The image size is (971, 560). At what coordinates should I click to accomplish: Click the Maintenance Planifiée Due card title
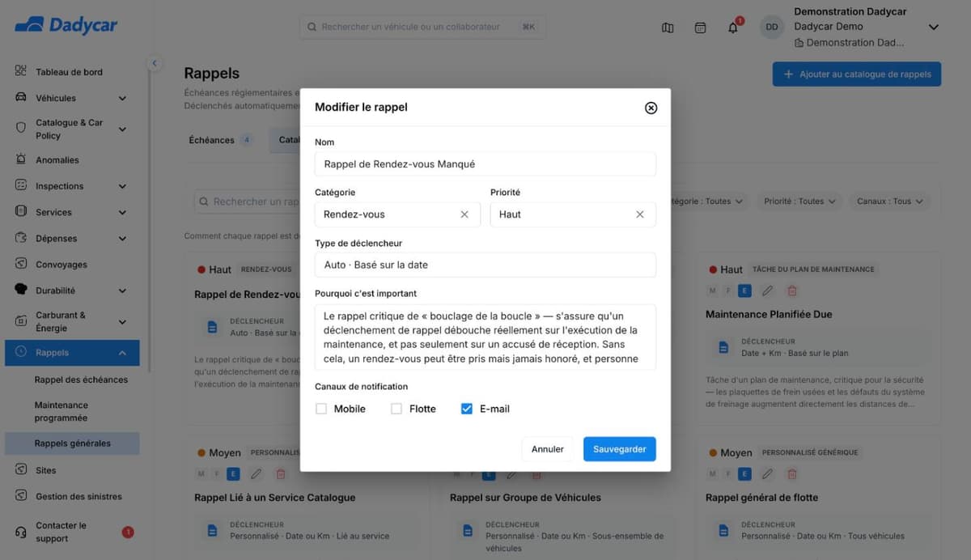tap(769, 314)
